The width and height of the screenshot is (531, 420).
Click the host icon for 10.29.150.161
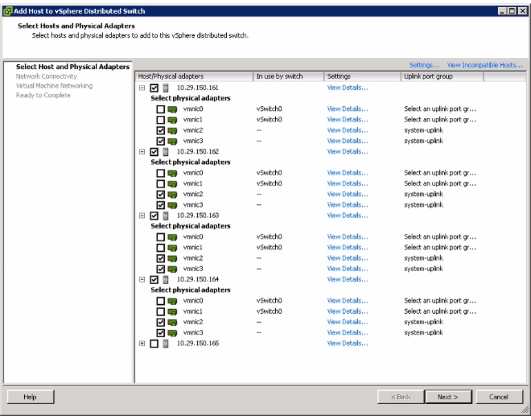[x=166, y=88]
